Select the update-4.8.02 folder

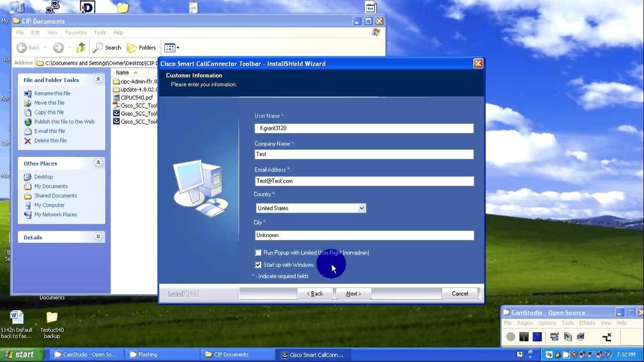coord(135,89)
